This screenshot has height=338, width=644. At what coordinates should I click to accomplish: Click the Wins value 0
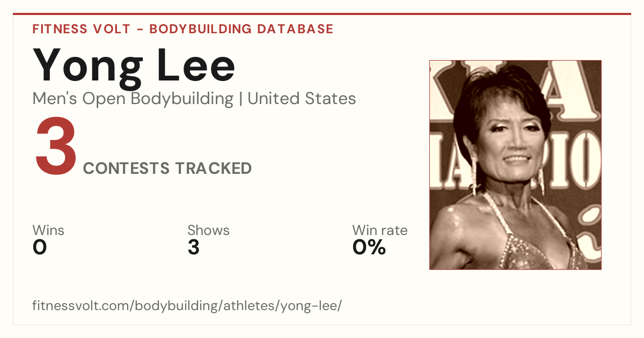pyautogui.click(x=40, y=248)
